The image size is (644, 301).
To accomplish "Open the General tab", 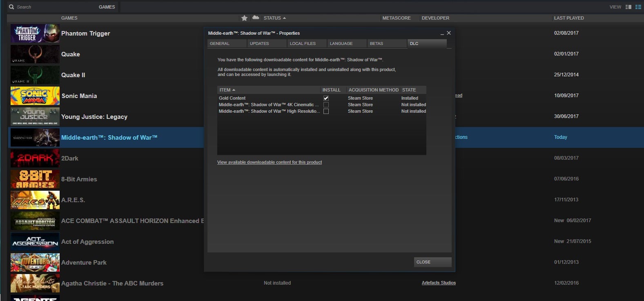I will (226, 43).
